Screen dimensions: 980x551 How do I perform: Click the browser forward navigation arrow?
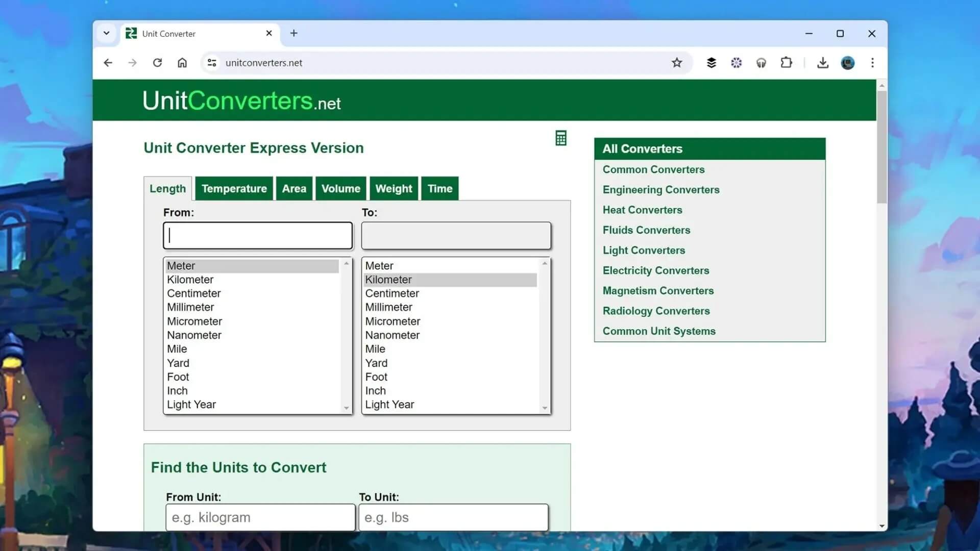point(133,63)
